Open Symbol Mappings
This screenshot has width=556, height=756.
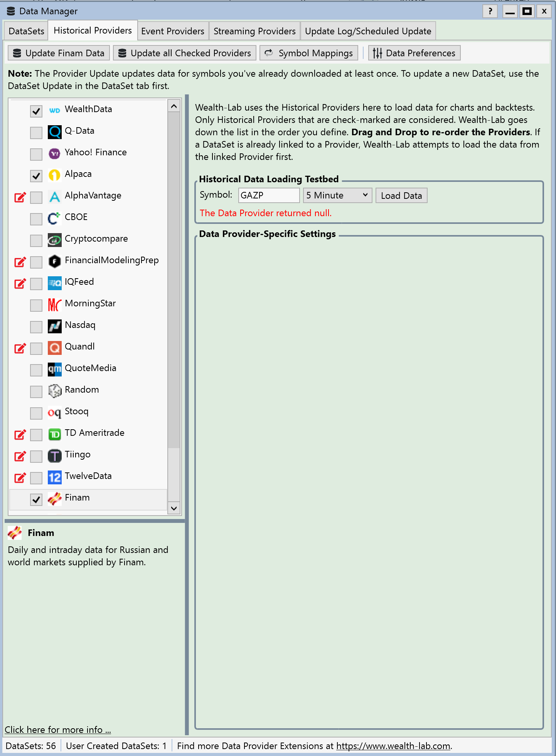[x=308, y=53]
